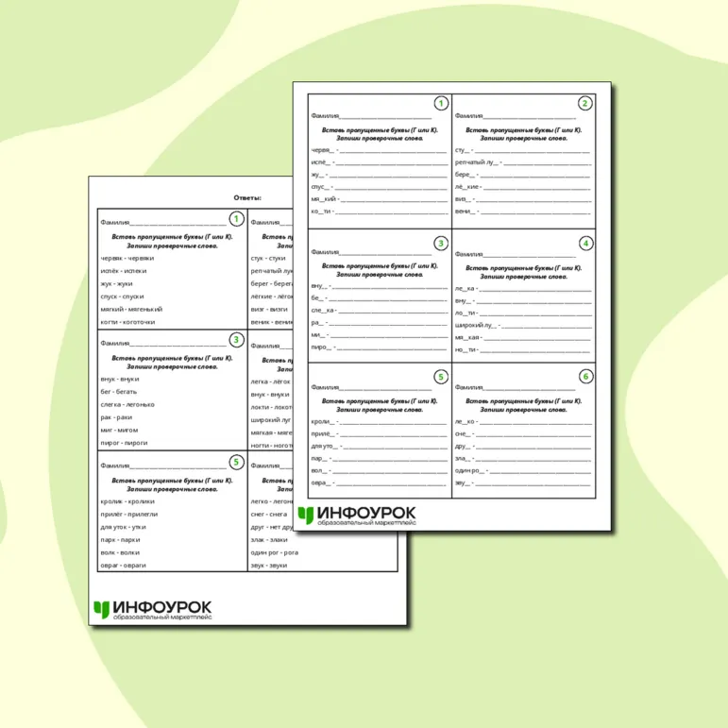This screenshot has width=728, height=728.
Task: Select the answer 'злак - злаки'
Action: pyautogui.click(x=269, y=540)
